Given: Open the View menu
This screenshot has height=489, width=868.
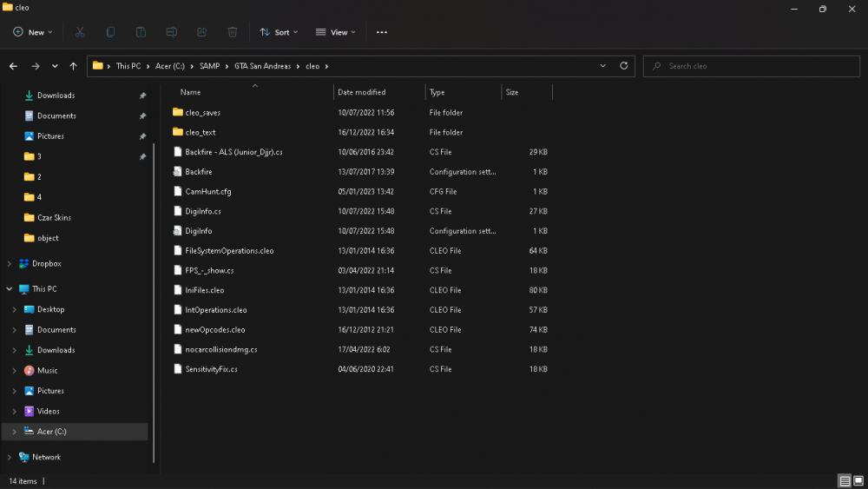Looking at the screenshot, I should point(335,32).
